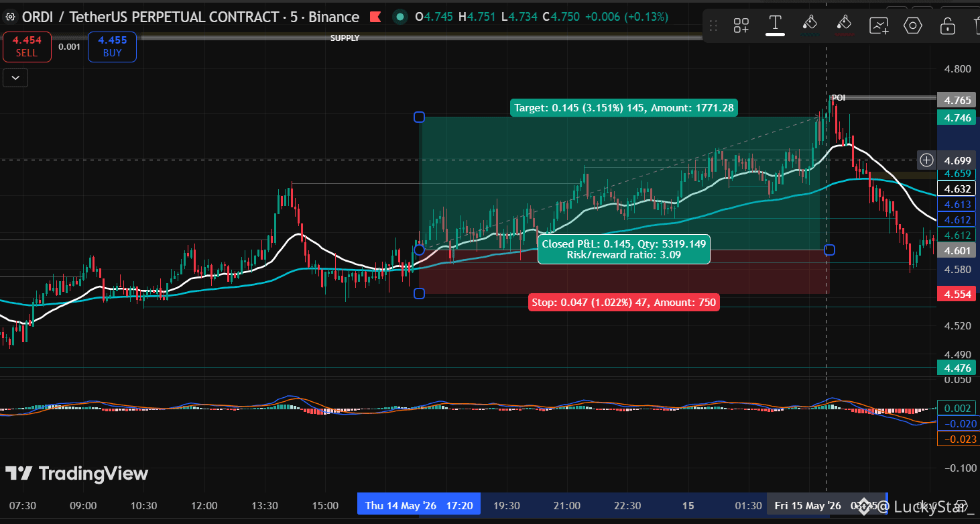Click the green market status dot
Screen dimensions: 980x524
coord(400,17)
